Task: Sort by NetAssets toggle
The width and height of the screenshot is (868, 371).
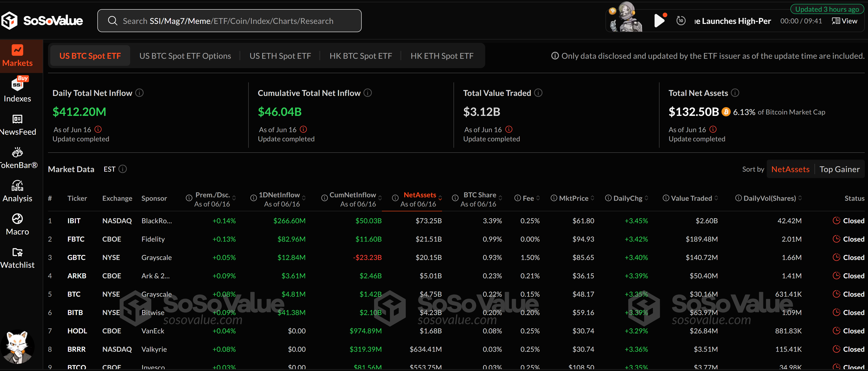Action: (x=790, y=169)
